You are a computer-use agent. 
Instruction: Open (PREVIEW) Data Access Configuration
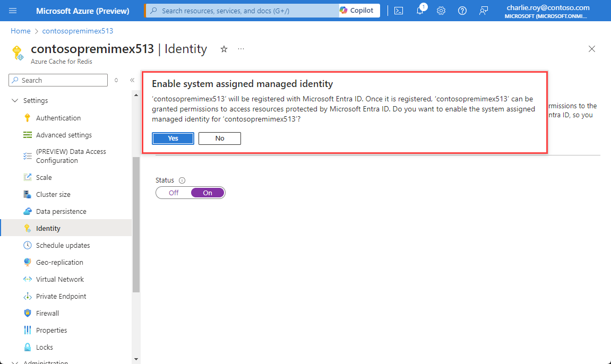click(x=71, y=156)
